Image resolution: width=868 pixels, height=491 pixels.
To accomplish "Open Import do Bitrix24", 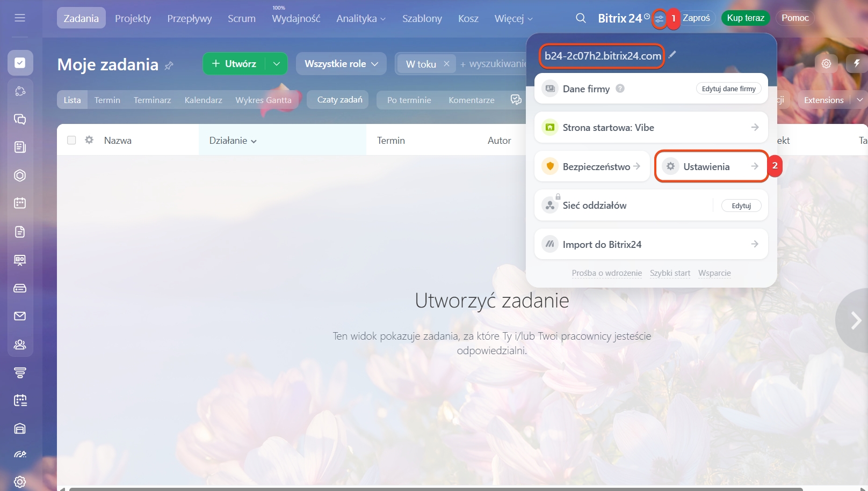I will pyautogui.click(x=651, y=244).
